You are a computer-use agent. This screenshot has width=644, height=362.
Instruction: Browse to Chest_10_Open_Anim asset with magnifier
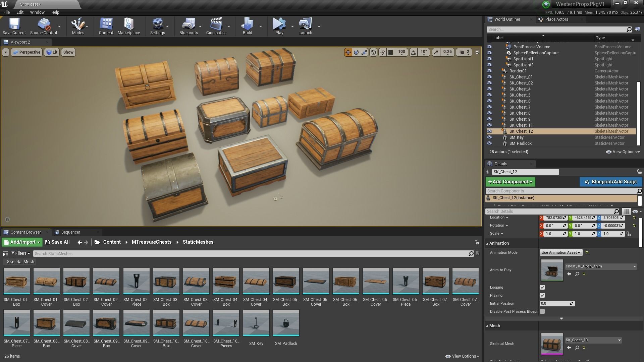(x=577, y=274)
